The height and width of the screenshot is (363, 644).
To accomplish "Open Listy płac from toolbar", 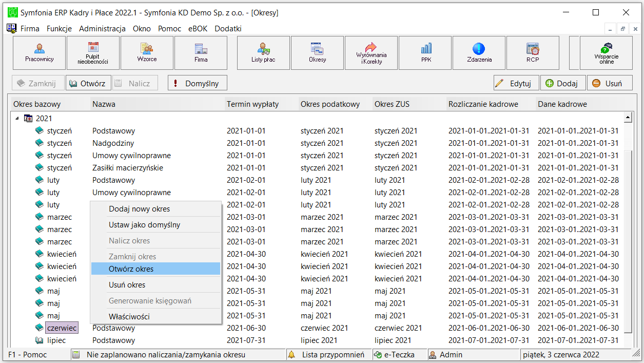I will [x=263, y=53].
